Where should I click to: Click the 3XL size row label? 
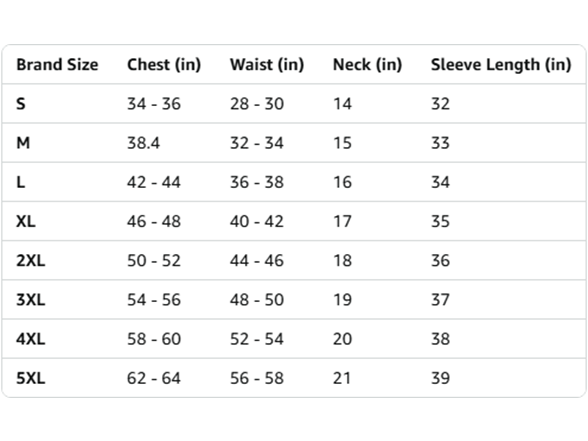(x=31, y=300)
